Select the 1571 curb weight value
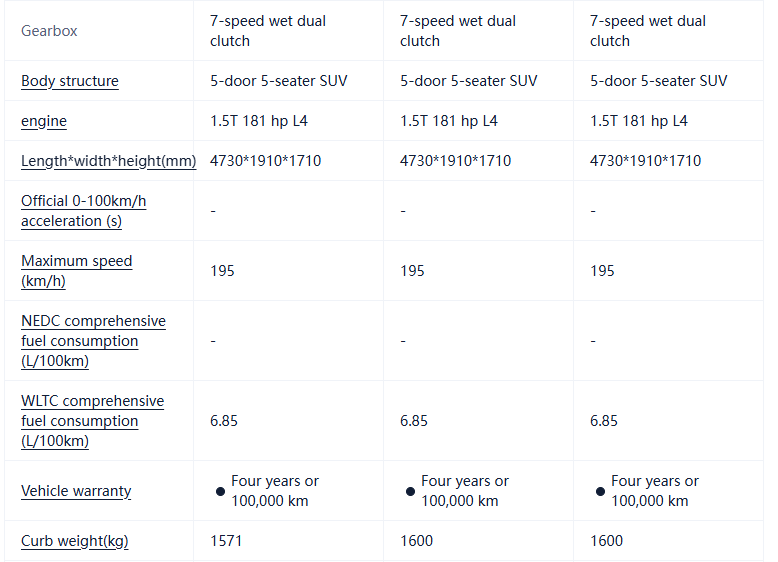The image size is (778, 562). [226, 541]
